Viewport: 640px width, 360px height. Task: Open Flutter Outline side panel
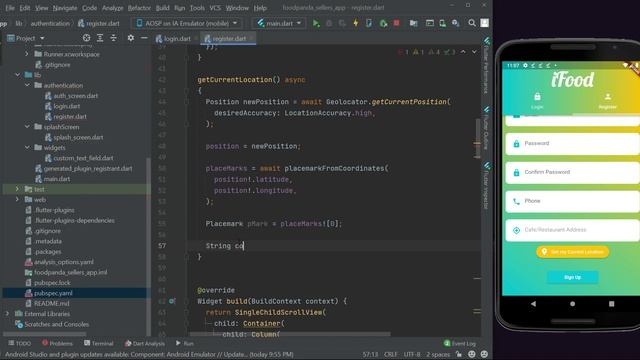486,129
